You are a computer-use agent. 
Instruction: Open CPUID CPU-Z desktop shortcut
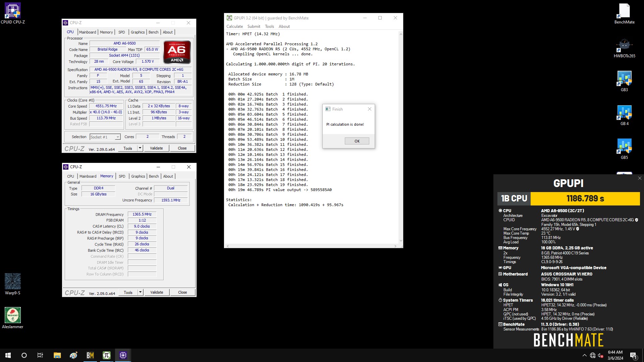[12, 13]
